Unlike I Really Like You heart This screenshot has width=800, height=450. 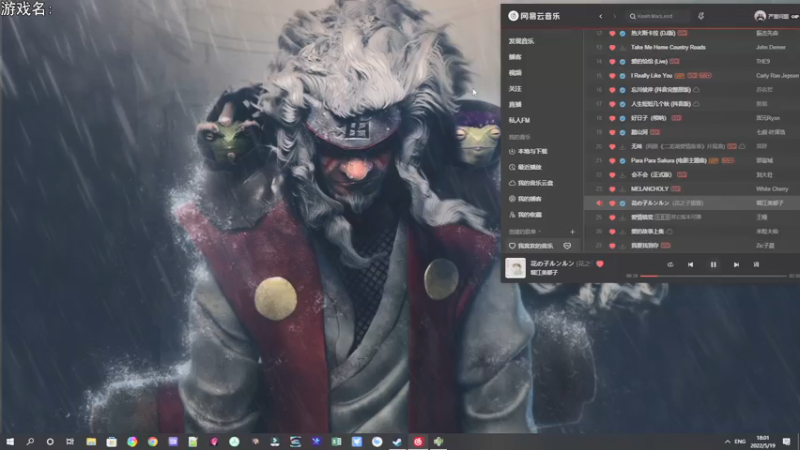click(x=612, y=76)
